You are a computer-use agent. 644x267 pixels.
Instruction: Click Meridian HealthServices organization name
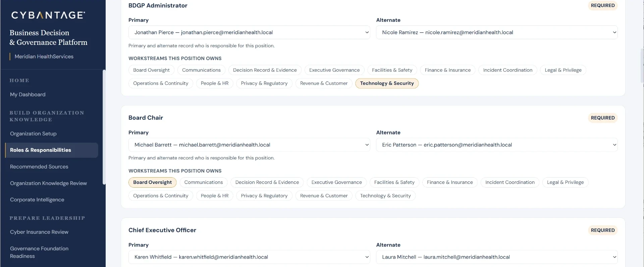[44, 57]
